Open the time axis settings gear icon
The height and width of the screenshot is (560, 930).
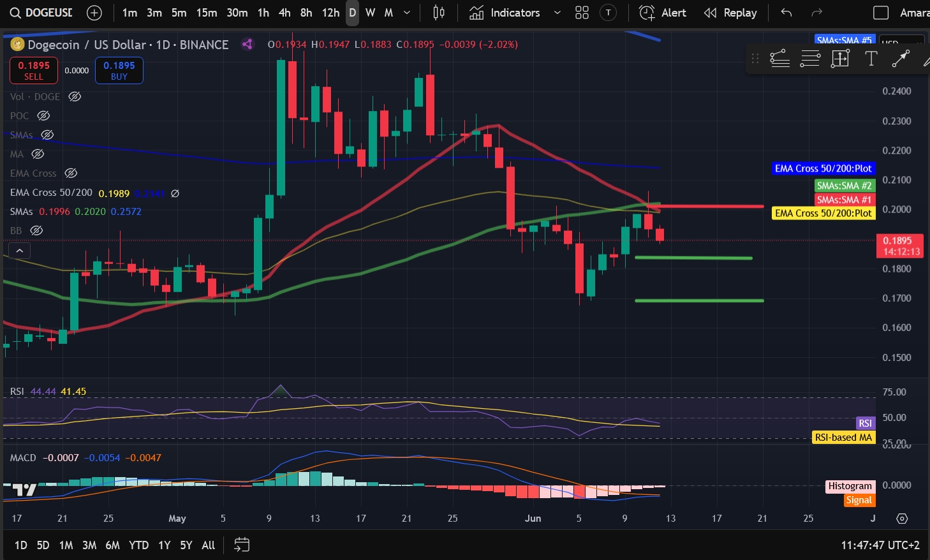[x=902, y=519]
